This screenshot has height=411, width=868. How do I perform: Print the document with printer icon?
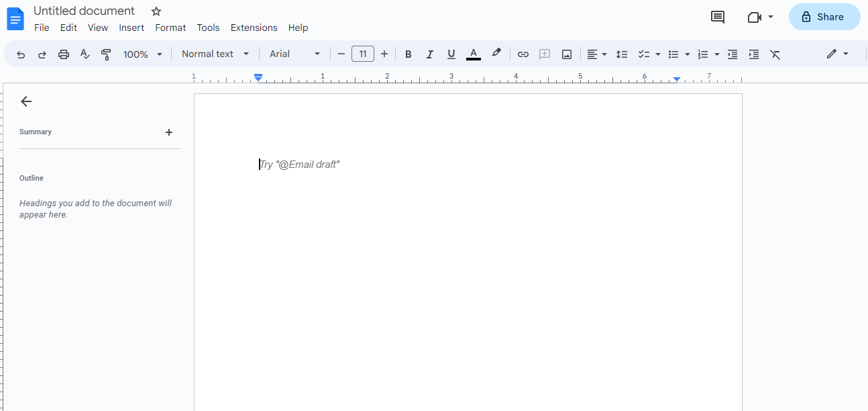click(64, 54)
